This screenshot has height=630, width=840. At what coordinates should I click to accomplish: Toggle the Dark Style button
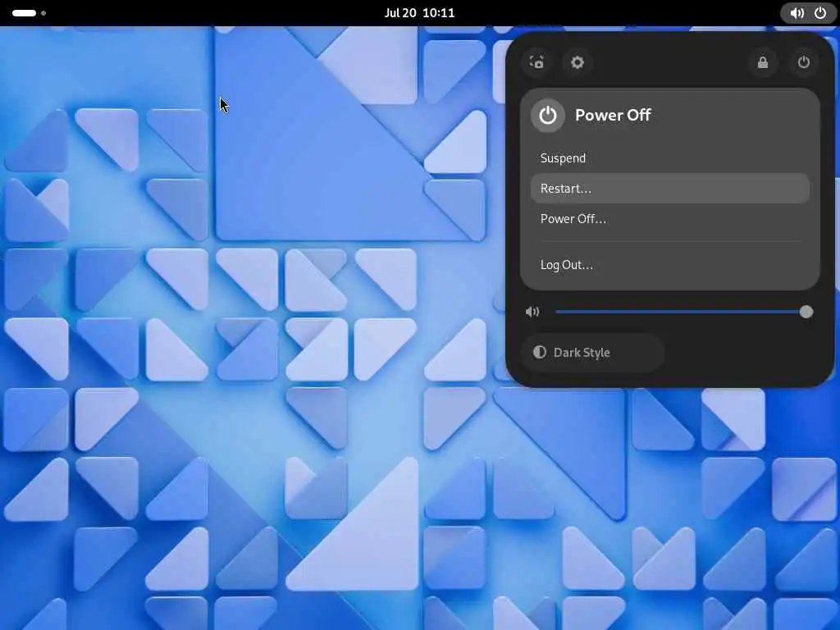[x=592, y=353]
